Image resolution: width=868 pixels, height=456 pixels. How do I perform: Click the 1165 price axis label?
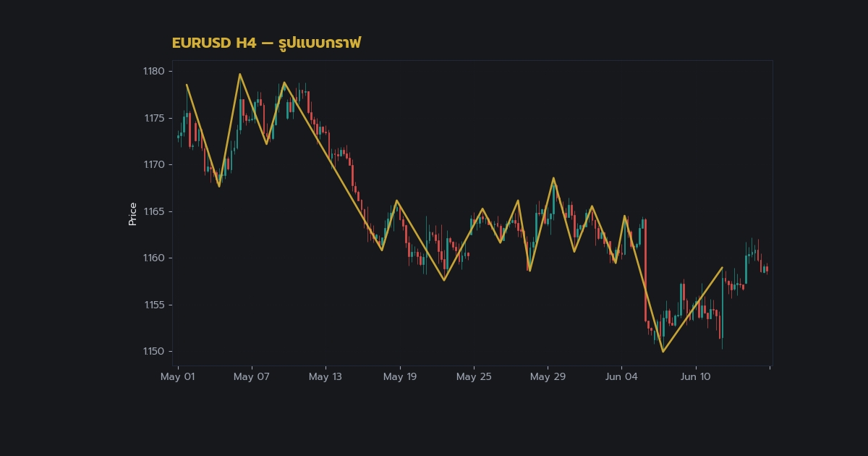click(x=154, y=211)
